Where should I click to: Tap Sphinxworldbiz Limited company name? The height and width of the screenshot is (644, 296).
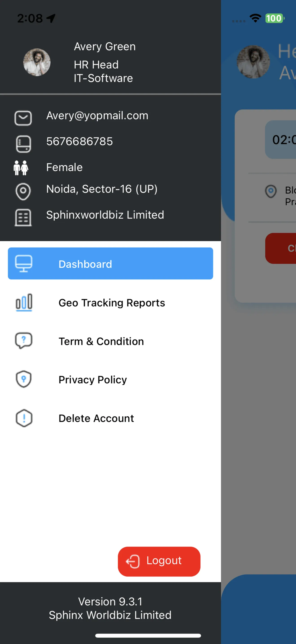pos(105,215)
